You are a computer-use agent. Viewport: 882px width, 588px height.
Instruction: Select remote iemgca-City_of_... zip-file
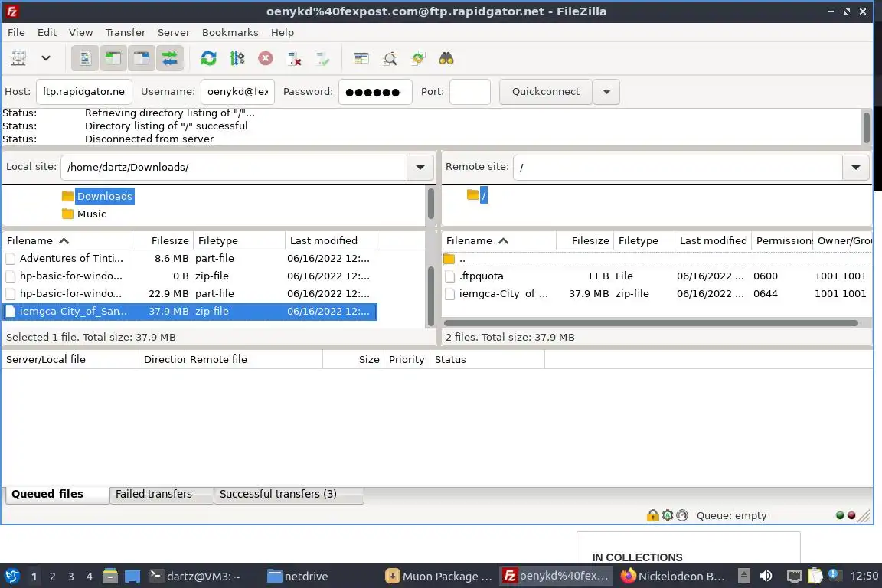pos(657,293)
